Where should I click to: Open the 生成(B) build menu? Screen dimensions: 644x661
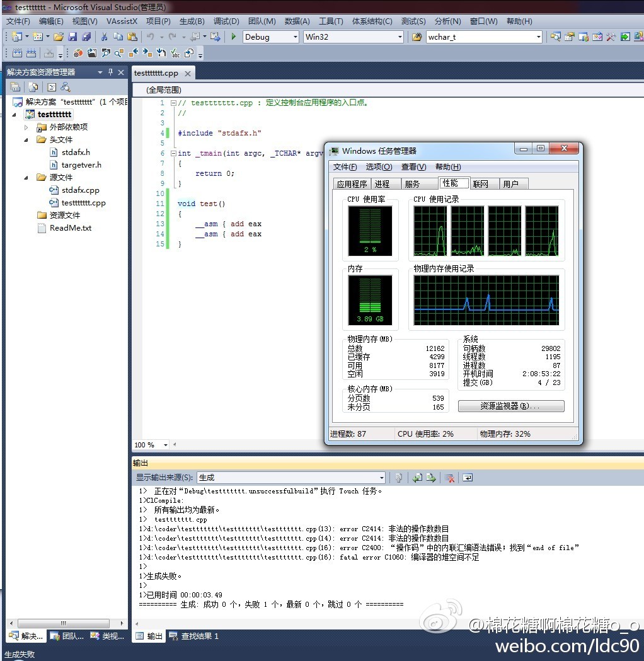(x=192, y=21)
